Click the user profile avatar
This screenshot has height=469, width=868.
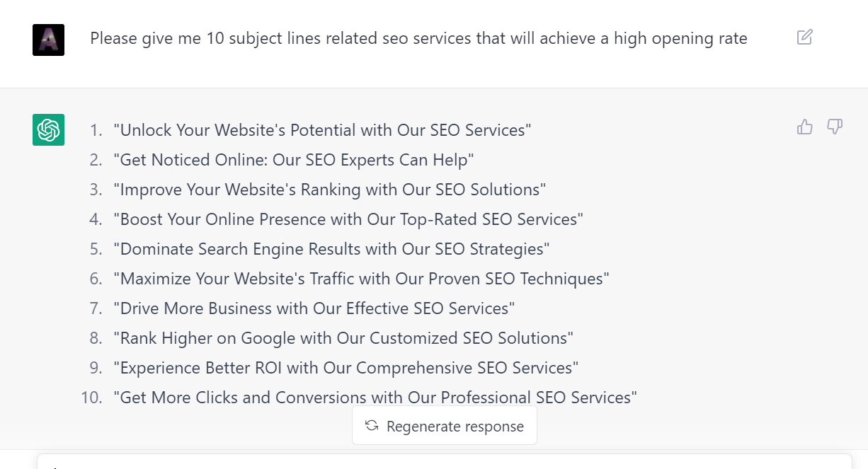click(48, 40)
